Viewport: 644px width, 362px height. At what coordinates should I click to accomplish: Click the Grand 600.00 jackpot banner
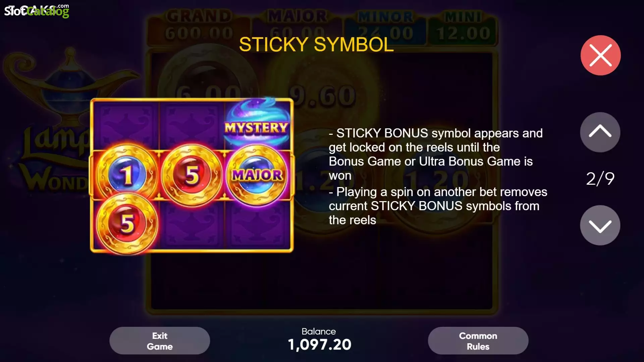tap(199, 25)
